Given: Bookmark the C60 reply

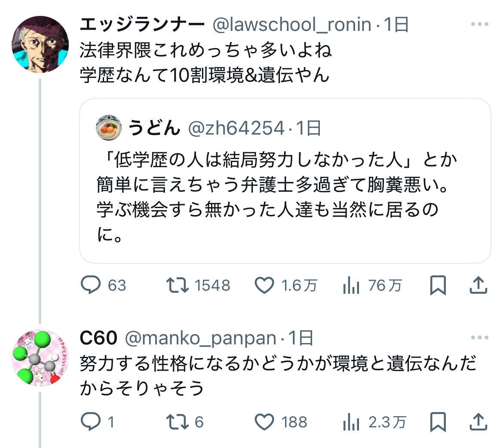Looking at the screenshot, I should [438, 422].
